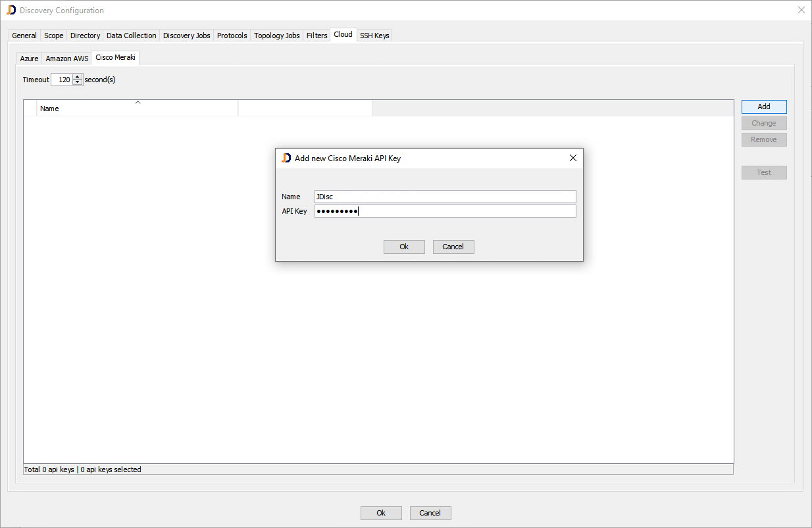This screenshot has height=528, width=812.
Task: Click the Add button for a new api key
Action: [x=763, y=106]
